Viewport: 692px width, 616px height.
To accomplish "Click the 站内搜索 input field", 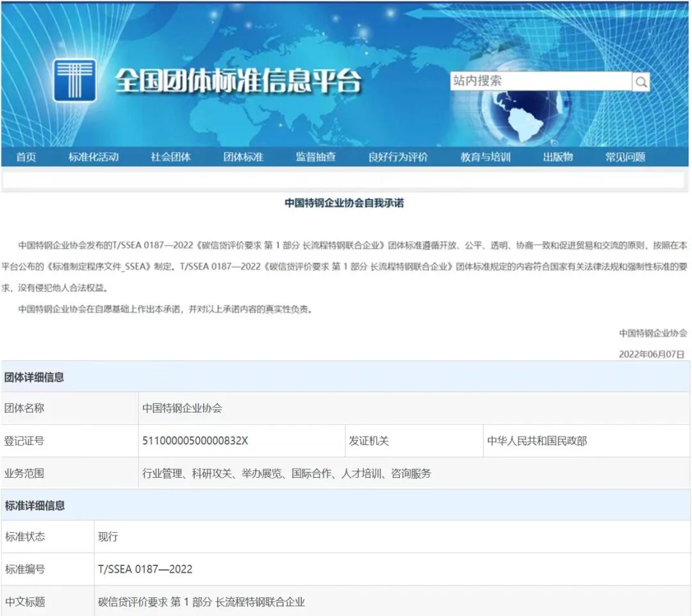I will 538,81.
